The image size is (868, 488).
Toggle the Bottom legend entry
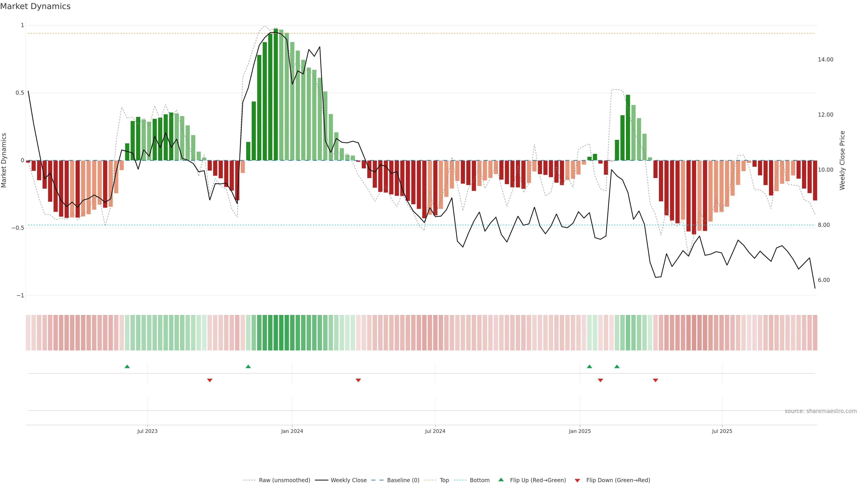click(x=479, y=480)
